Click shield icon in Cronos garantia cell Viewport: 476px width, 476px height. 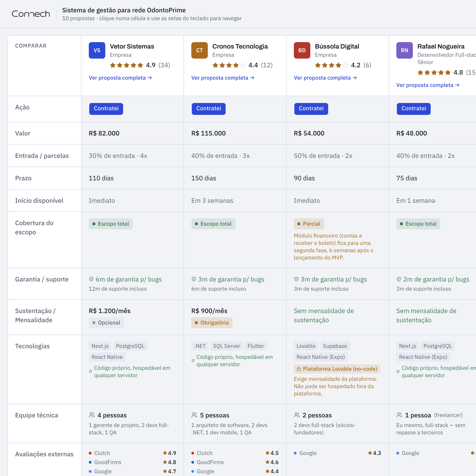click(x=194, y=279)
